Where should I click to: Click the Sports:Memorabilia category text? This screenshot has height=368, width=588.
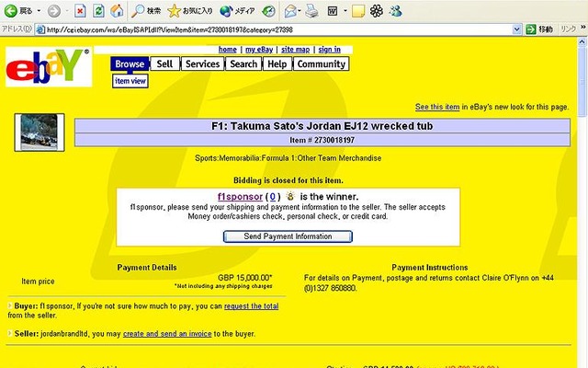[288, 158]
